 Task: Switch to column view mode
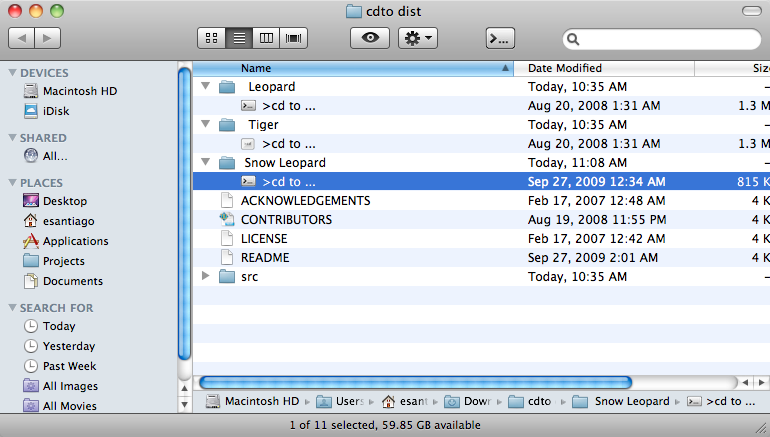point(266,38)
